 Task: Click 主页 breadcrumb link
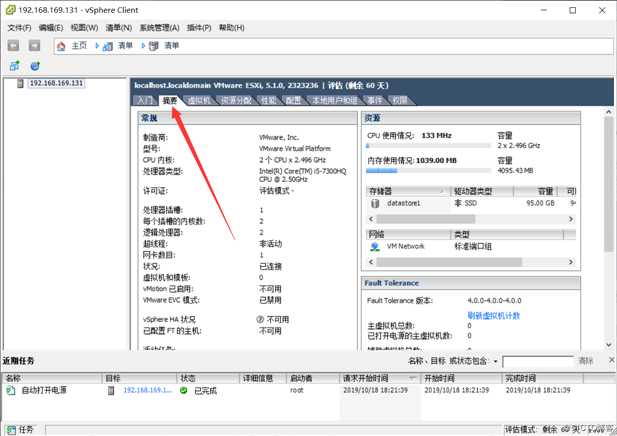79,46
